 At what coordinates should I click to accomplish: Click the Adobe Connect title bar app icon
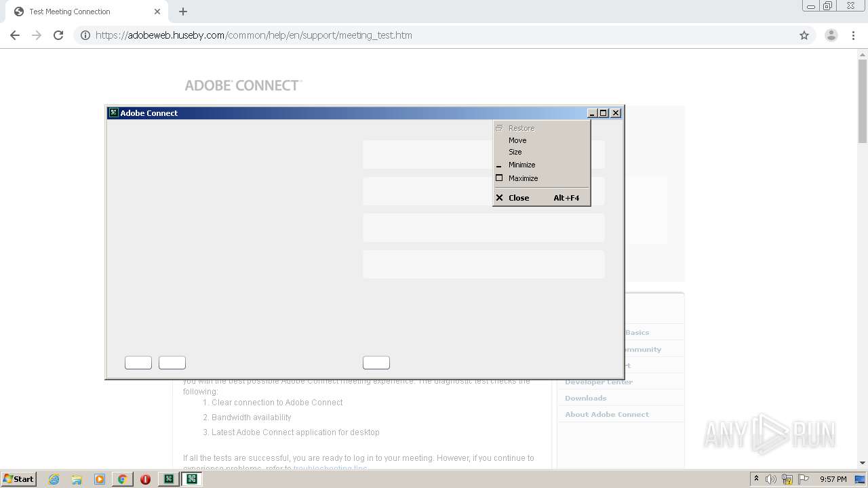point(114,113)
